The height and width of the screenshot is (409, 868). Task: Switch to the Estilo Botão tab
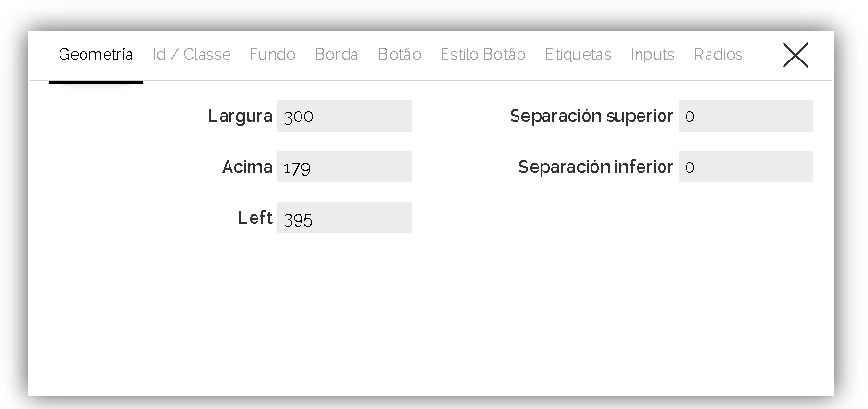pos(483,55)
